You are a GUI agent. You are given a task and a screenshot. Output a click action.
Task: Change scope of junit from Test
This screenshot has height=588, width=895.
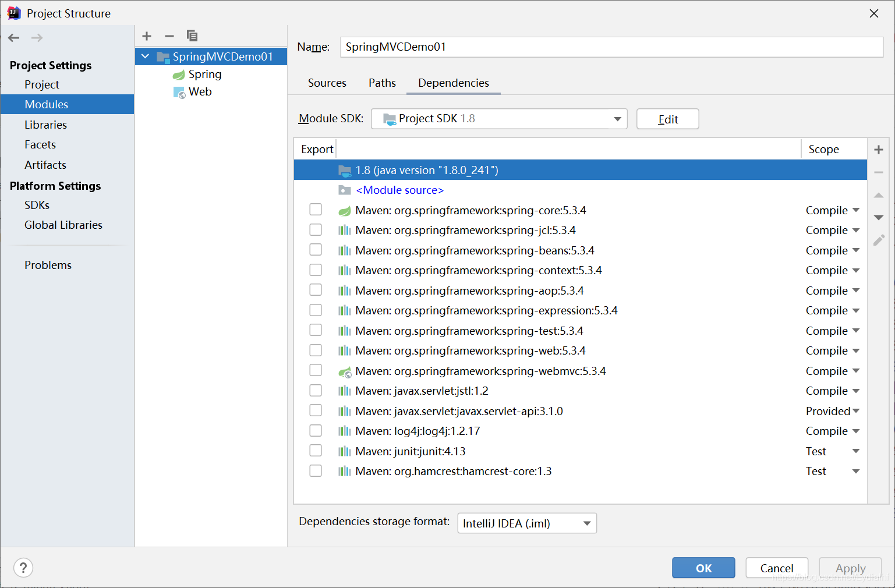tap(833, 452)
